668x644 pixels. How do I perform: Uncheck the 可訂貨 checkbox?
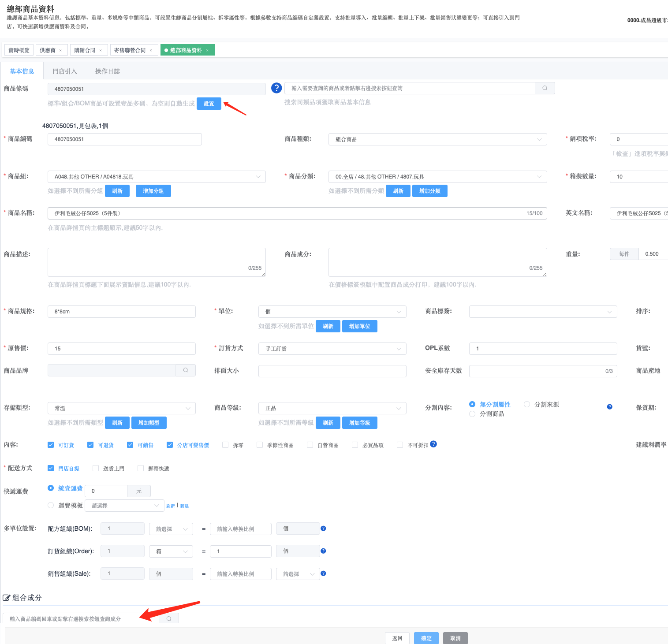point(51,445)
